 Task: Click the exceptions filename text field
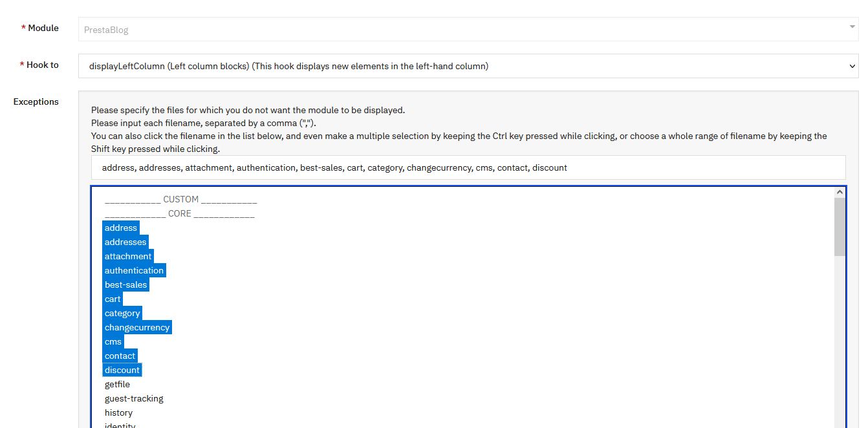(468, 167)
